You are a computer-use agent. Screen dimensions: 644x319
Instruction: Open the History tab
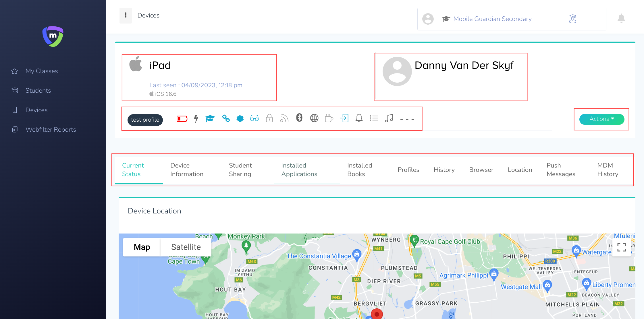(x=444, y=170)
